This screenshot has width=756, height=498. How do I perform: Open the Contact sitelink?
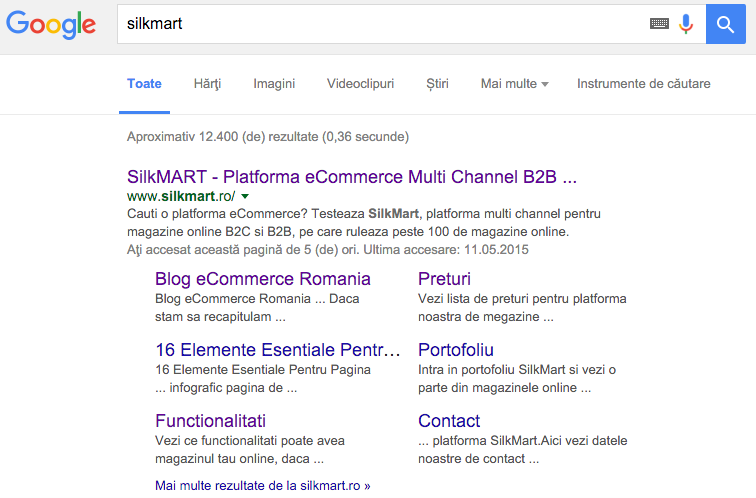pos(449,421)
